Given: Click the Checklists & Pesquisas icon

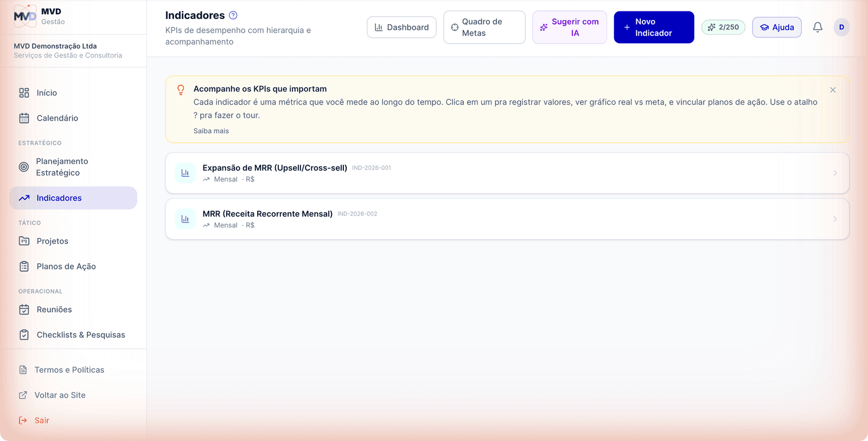Looking at the screenshot, I should [x=24, y=335].
